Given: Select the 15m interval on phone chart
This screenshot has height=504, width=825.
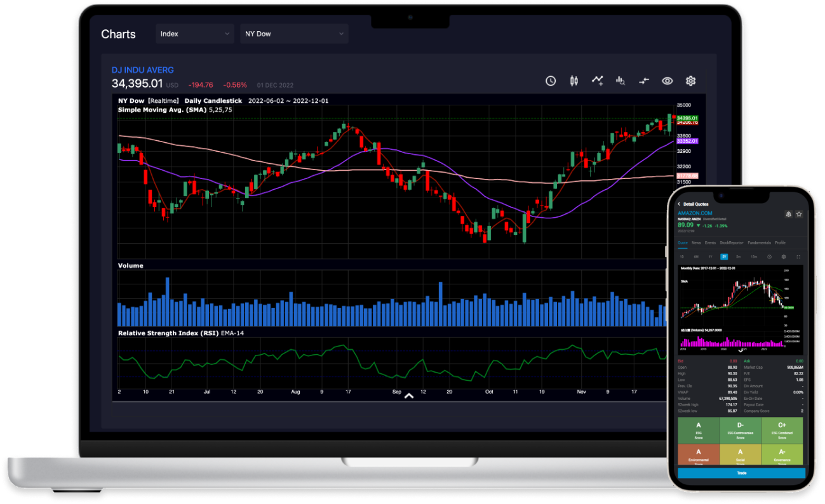Looking at the screenshot, I should 754,256.
